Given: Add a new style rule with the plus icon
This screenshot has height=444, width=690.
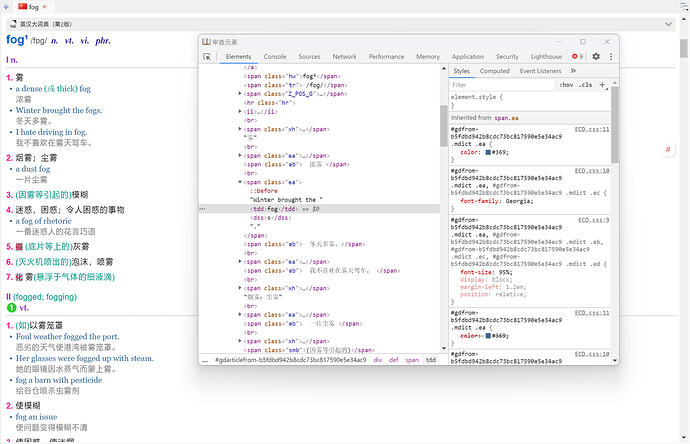Looking at the screenshot, I should (602, 84).
